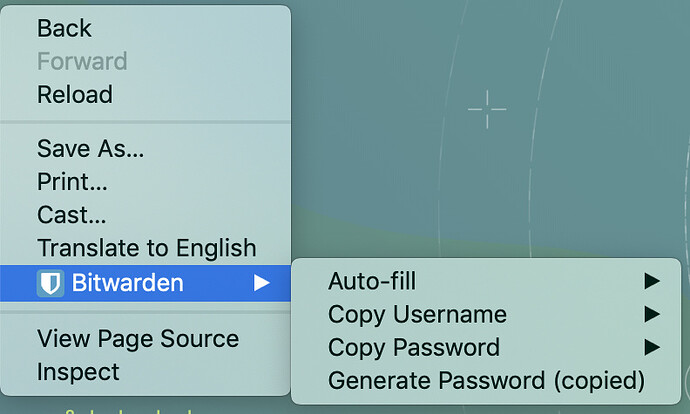Click Translate to English
The width and height of the screenshot is (690, 414).
145,248
